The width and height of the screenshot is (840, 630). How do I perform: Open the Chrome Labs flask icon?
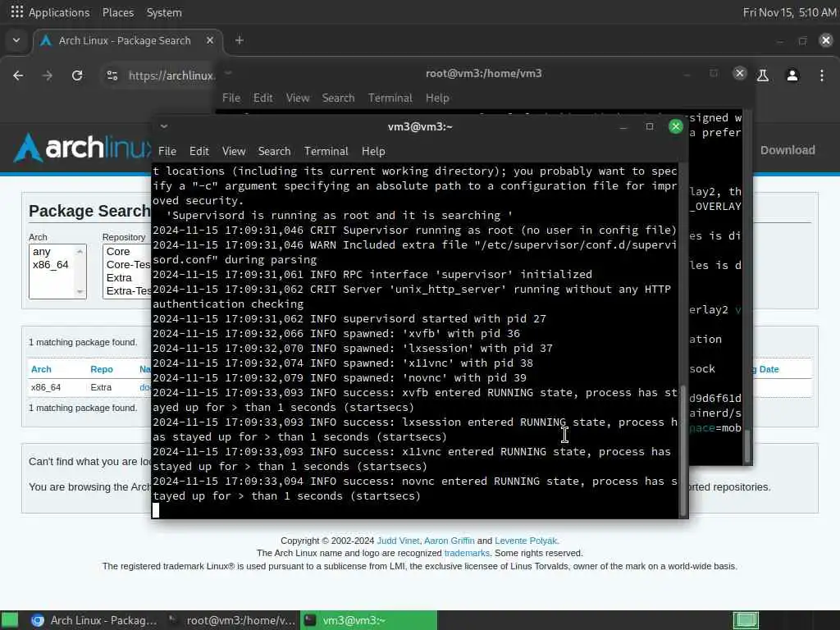[763, 75]
